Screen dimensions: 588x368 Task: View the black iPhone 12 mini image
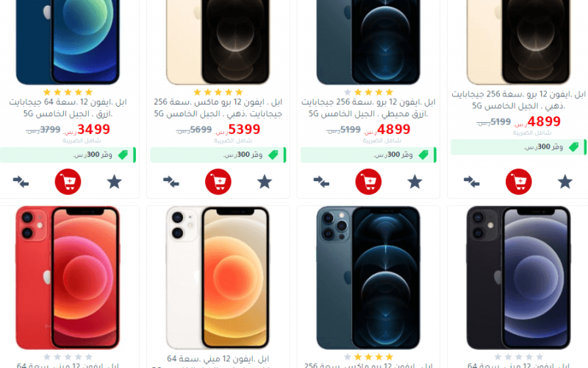519,277
